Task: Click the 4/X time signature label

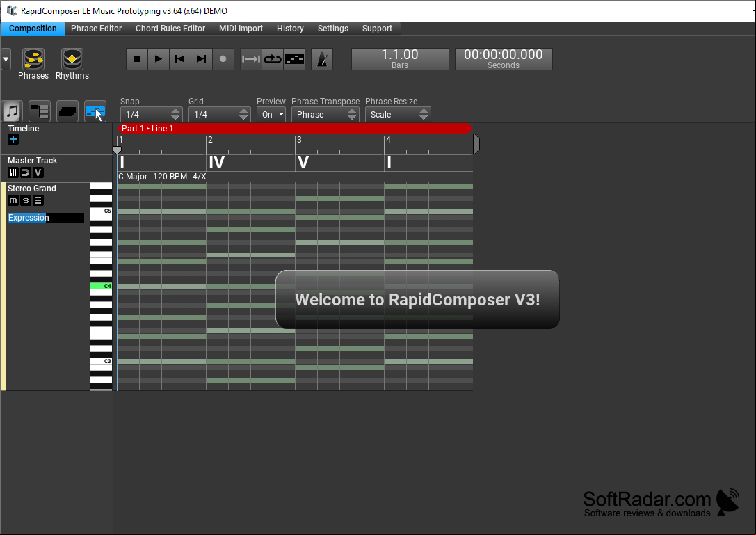Action: point(199,177)
